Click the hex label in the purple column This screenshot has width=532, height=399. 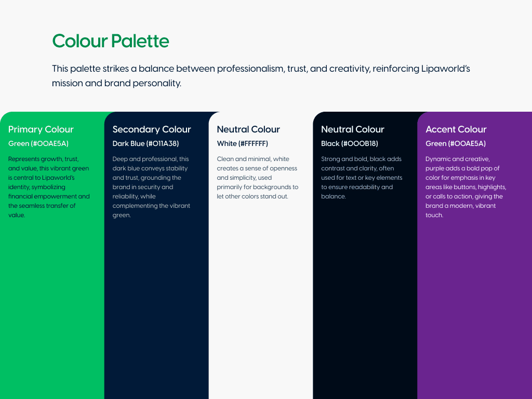click(x=456, y=143)
